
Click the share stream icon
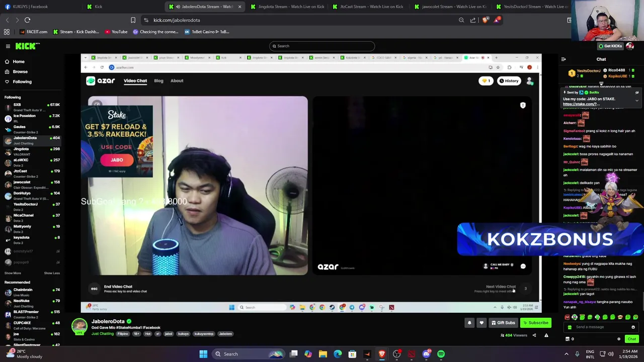pyautogui.click(x=534, y=335)
